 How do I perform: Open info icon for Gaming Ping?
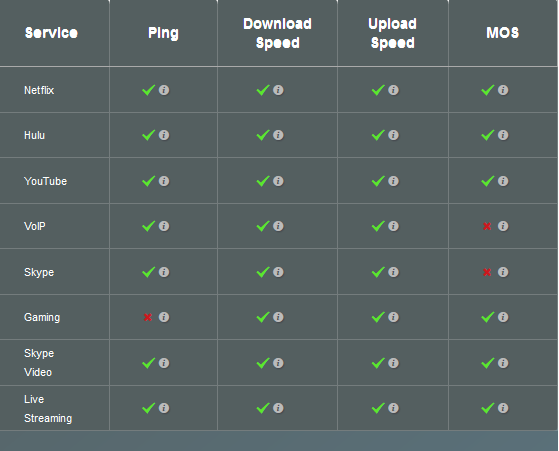164,317
